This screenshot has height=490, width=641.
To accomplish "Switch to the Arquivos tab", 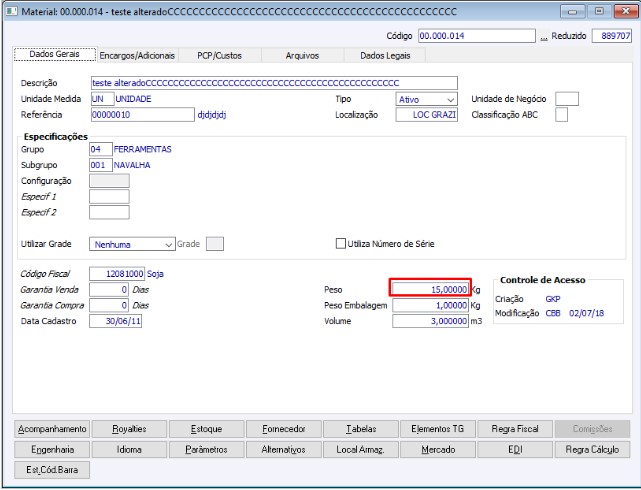I will (302, 56).
